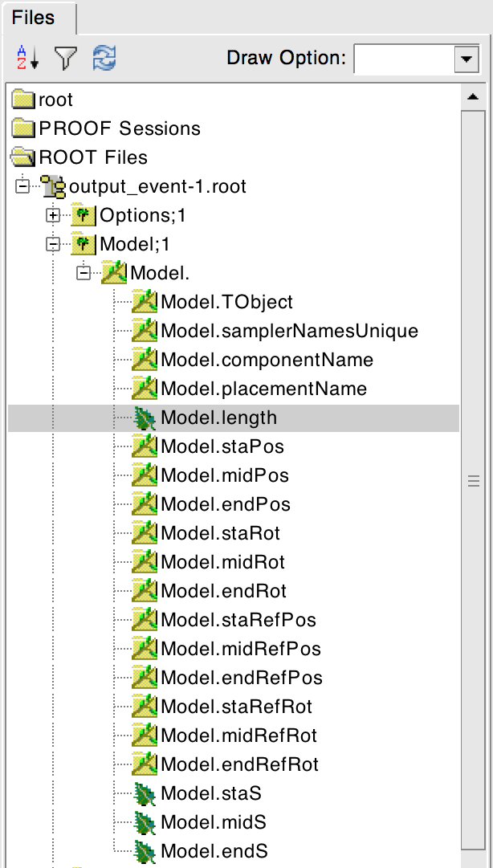Select the Model.endS label
Viewport: 493px width, 868px height.
coord(214,850)
